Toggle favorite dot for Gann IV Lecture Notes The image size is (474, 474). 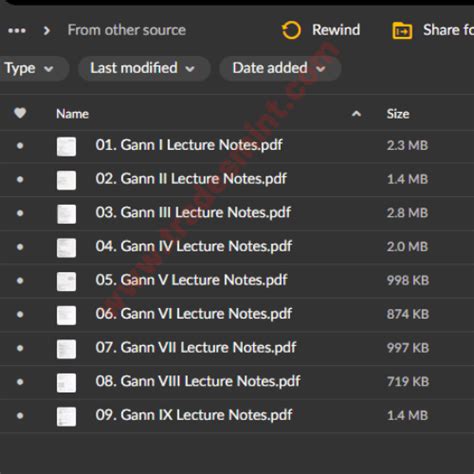[x=20, y=247]
